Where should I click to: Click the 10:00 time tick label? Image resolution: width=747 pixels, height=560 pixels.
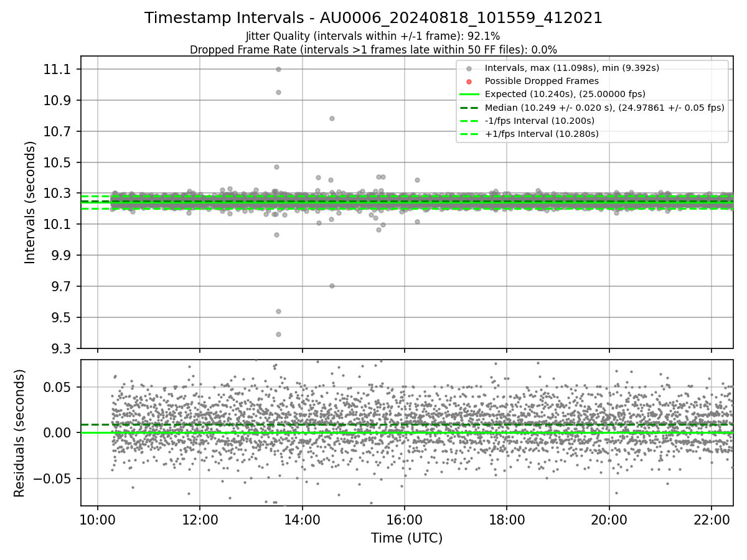(x=98, y=520)
